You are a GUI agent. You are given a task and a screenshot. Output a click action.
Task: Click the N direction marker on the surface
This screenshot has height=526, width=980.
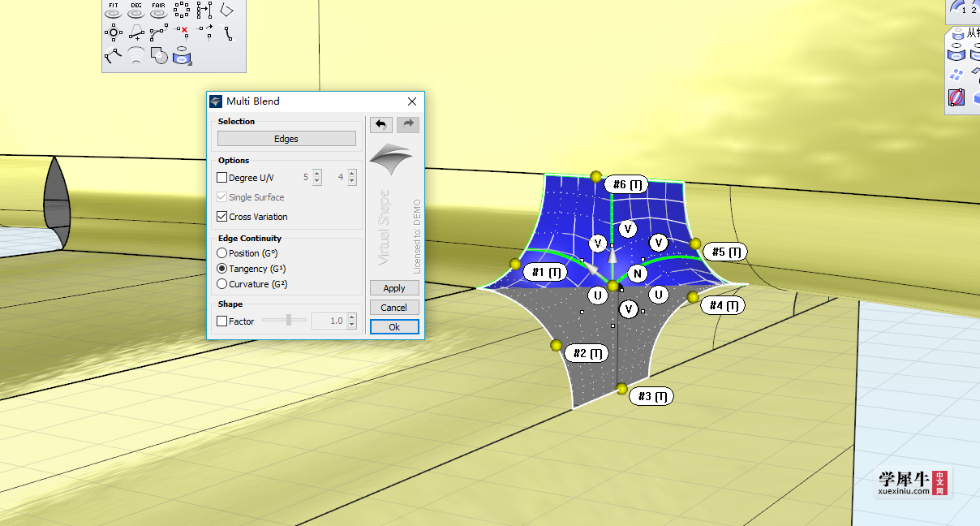click(638, 274)
